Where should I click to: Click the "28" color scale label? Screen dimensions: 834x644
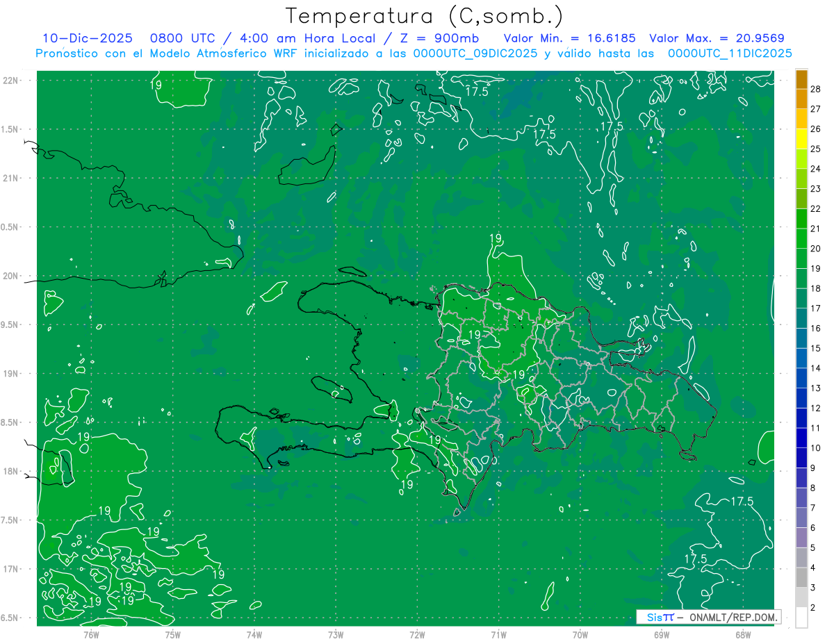817,89
